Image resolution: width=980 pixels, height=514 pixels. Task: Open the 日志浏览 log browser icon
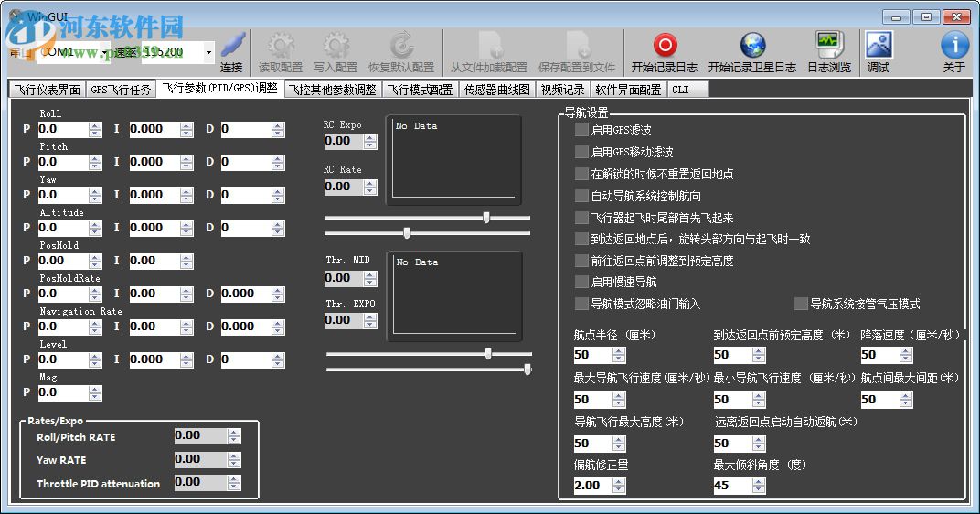[829, 45]
